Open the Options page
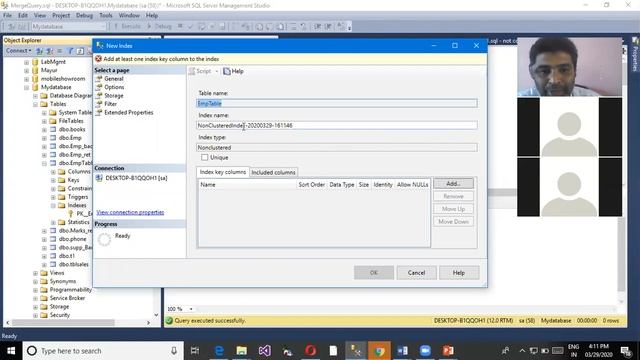640x360 pixels. coord(114,87)
